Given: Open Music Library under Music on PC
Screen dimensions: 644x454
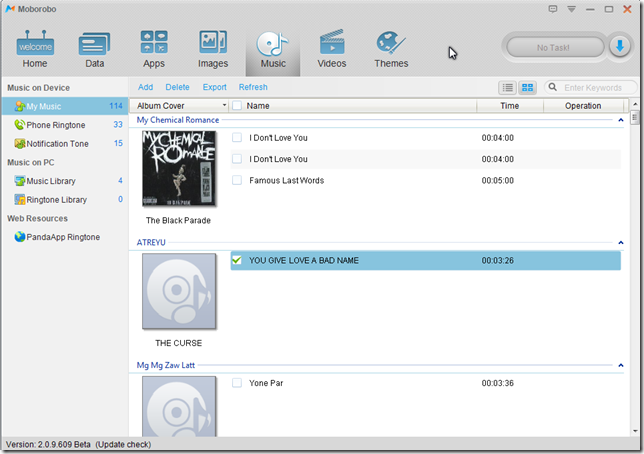Looking at the screenshot, I should pos(64,181).
